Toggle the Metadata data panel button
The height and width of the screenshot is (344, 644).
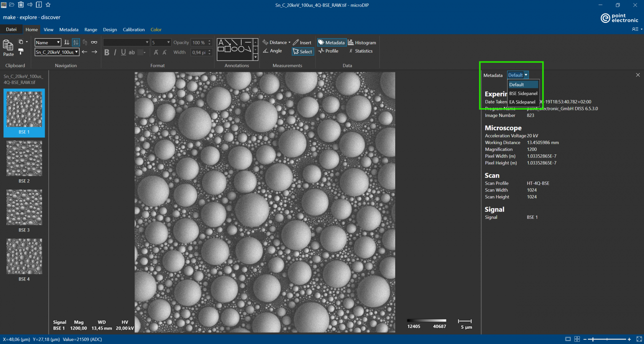pos(332,43)
